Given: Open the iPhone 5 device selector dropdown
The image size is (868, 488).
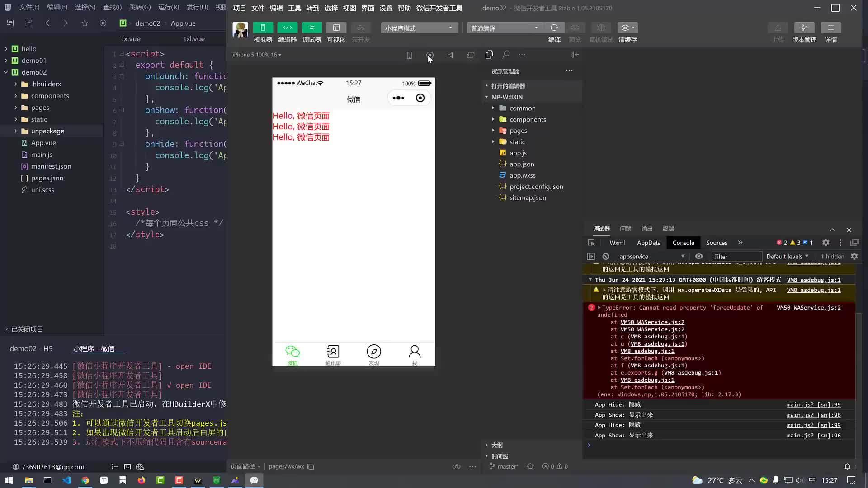Looking at the screenshot, I should click(257, 55).
